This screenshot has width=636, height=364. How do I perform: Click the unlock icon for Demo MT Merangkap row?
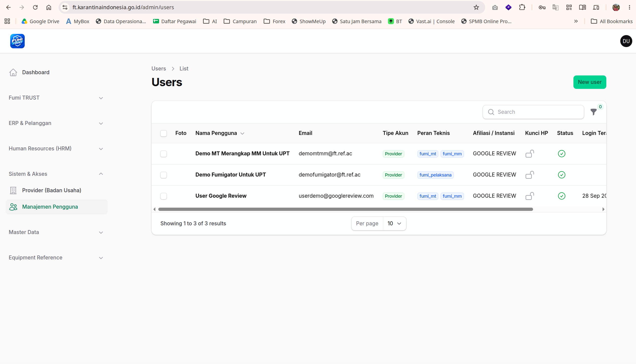(529, 154)
